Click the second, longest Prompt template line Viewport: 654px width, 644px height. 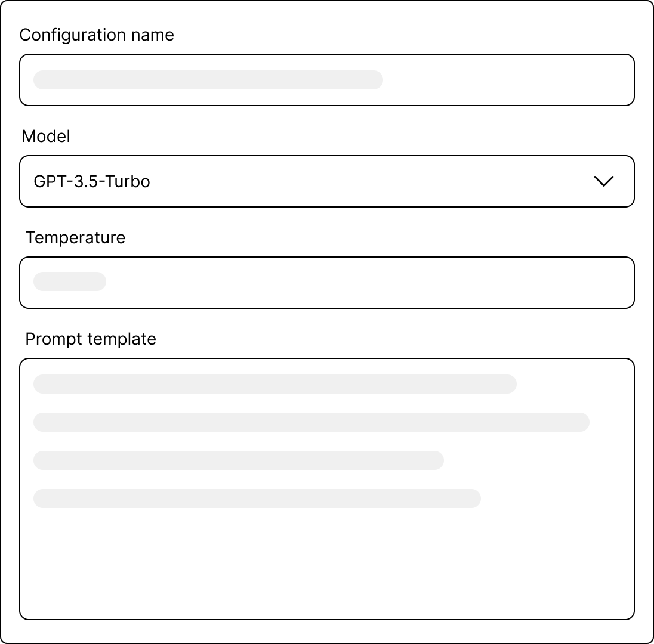311,422
